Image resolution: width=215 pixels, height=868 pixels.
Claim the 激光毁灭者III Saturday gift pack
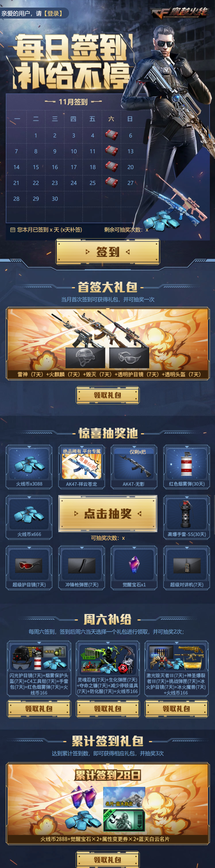tap(176, 709)
